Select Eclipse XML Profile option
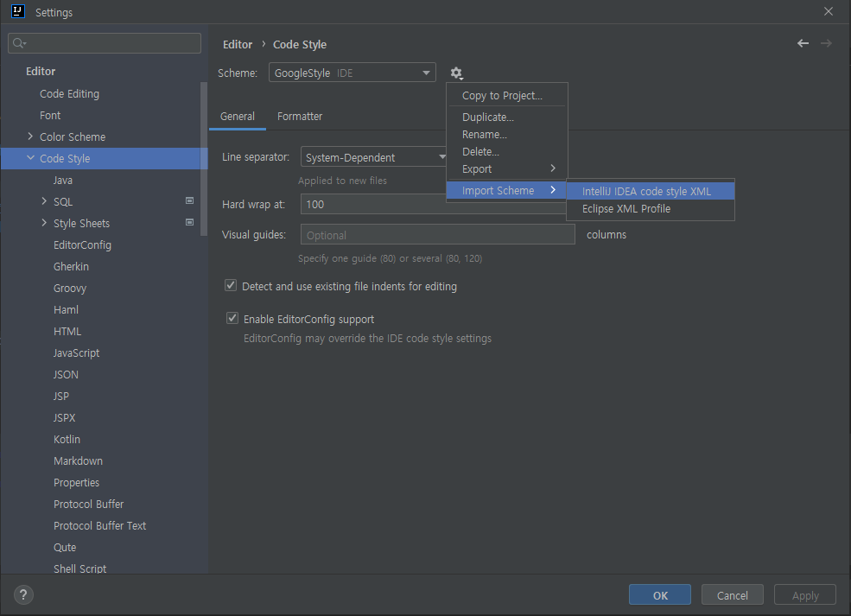Screen dimensions: 851x616 [x=651, y=208]
